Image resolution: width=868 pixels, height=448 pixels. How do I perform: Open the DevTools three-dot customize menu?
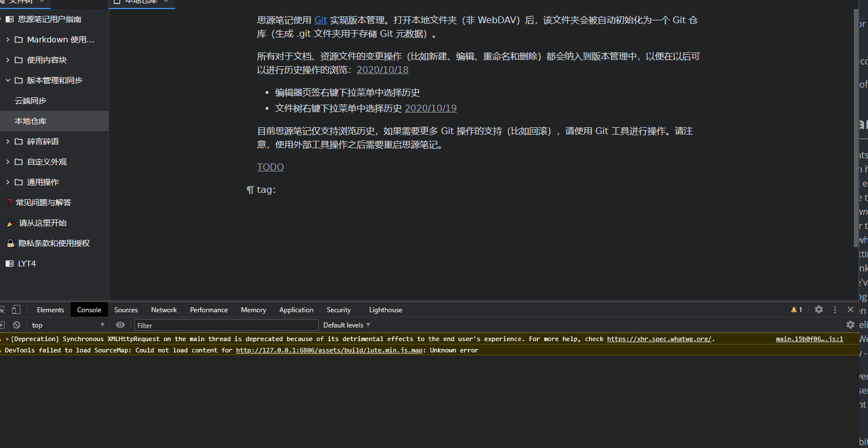coord(835,309)
